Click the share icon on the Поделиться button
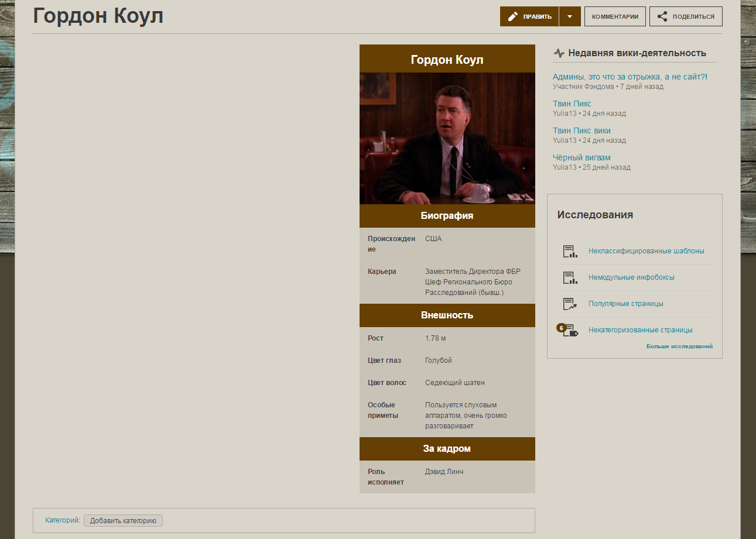Image resolution: width=756 pixels, height=539 pixels. [x=662, y=16]
